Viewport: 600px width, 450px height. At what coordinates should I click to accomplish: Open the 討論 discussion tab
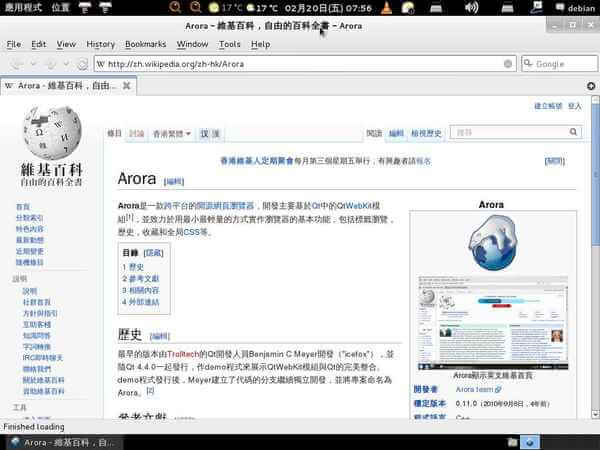coord(136,134)
